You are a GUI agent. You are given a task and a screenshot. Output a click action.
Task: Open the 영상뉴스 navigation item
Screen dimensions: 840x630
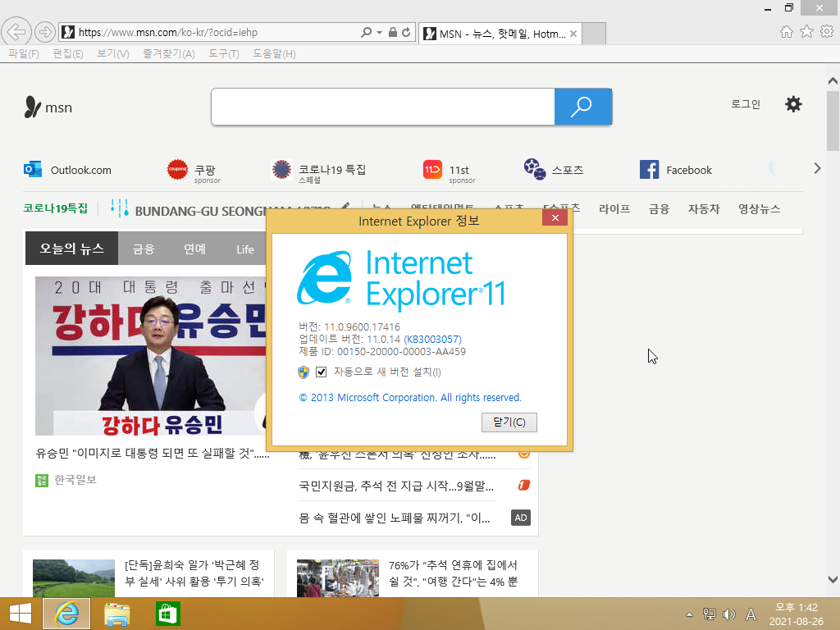[759, 208]
